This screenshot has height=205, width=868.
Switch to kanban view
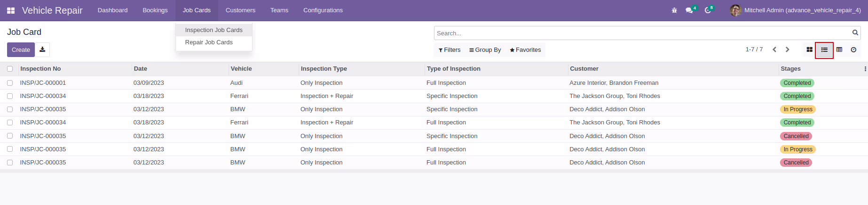(x=809, y=49)
